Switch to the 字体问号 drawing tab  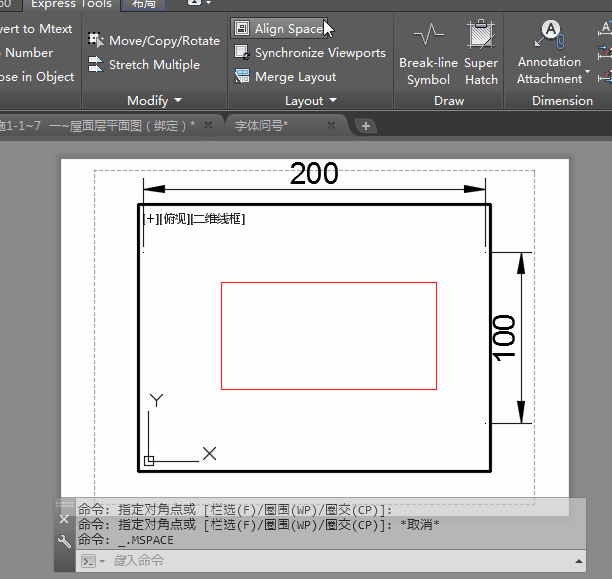(261, 126)
